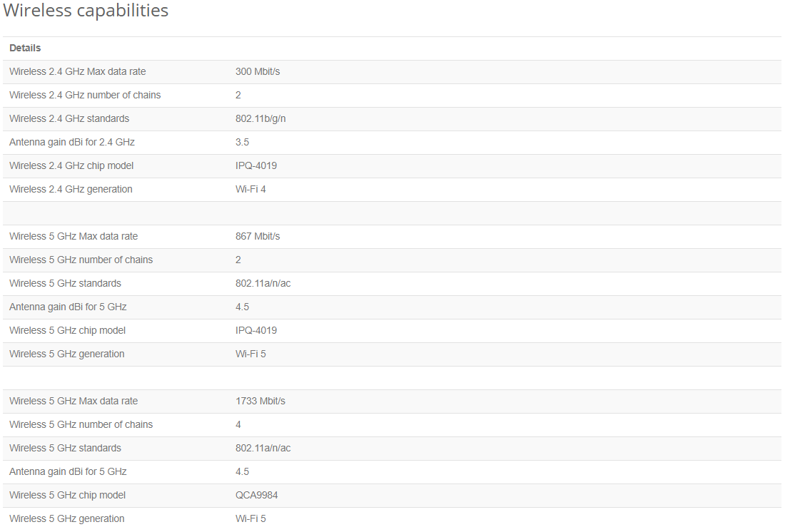Select the 300 Mbit/s data rate value
Viewport: 790px width, 532px height.
tap(258, 72)
